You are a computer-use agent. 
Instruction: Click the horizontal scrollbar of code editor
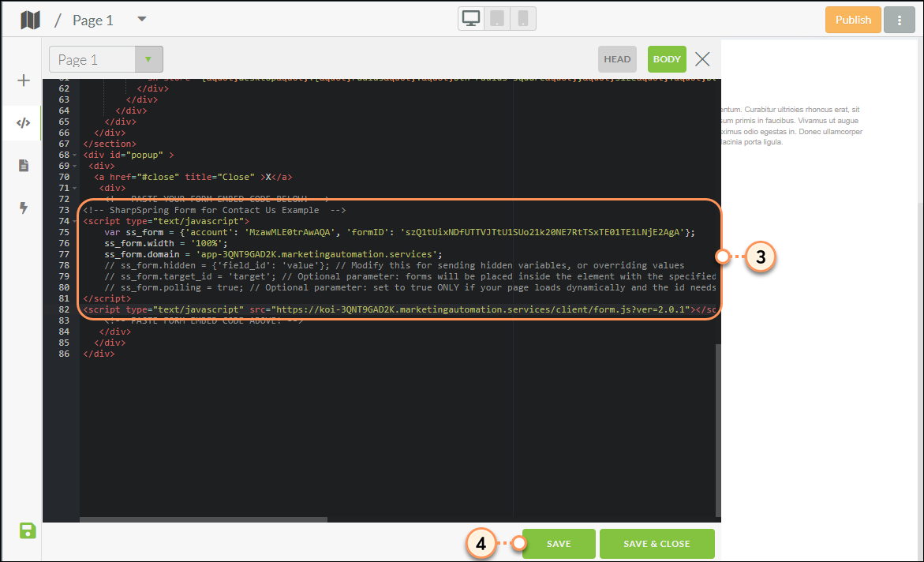coord(204,519)
